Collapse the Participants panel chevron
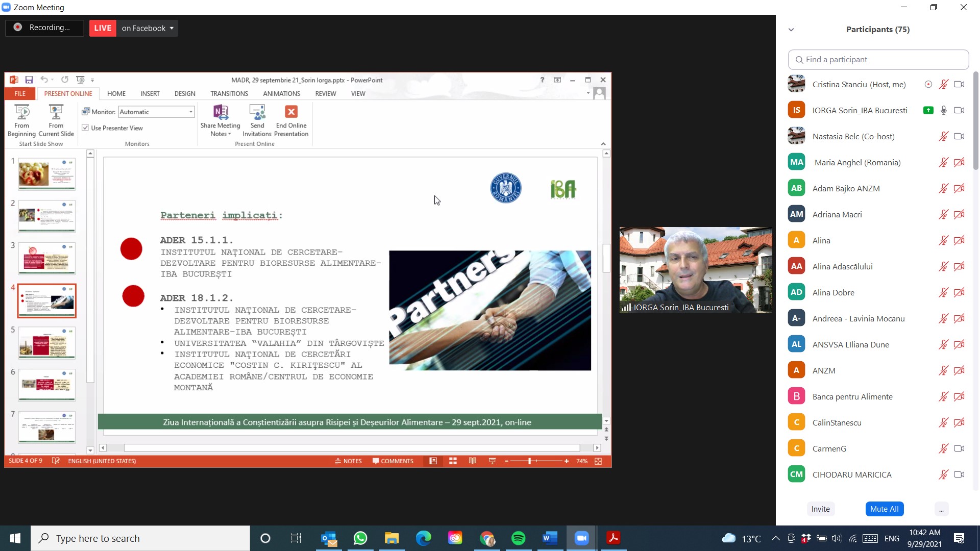The width and height of the screenshot is (980, 551). [791, 30]
